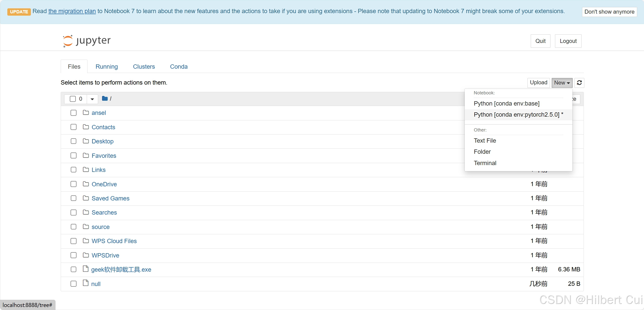Viewport: 644px width, 310px height.
Task: Expand the selection type dropdown arrow
Action: pos(92,99)
